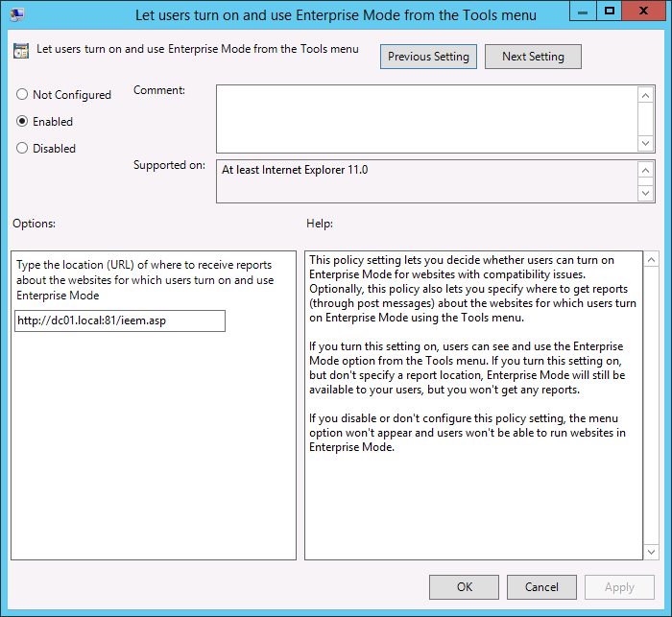Click the policy setting icon beside the heading
The image size is (672, 617).
tap(21, 52)
